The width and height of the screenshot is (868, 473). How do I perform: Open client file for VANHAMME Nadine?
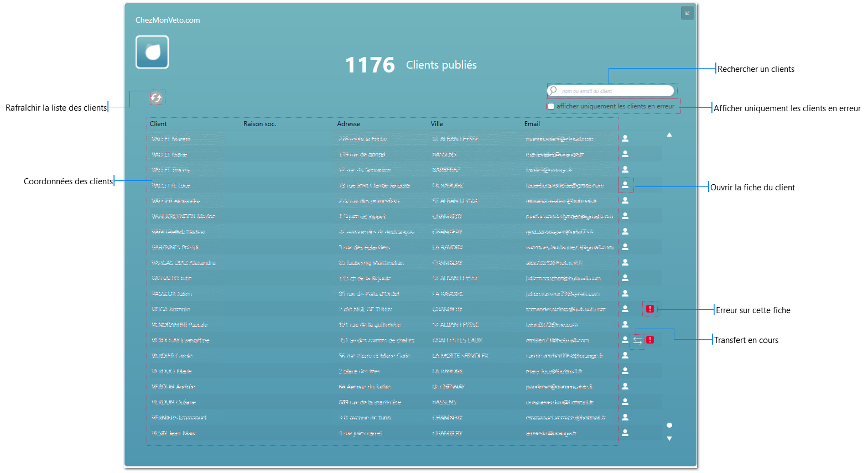(x=625, y=231)
